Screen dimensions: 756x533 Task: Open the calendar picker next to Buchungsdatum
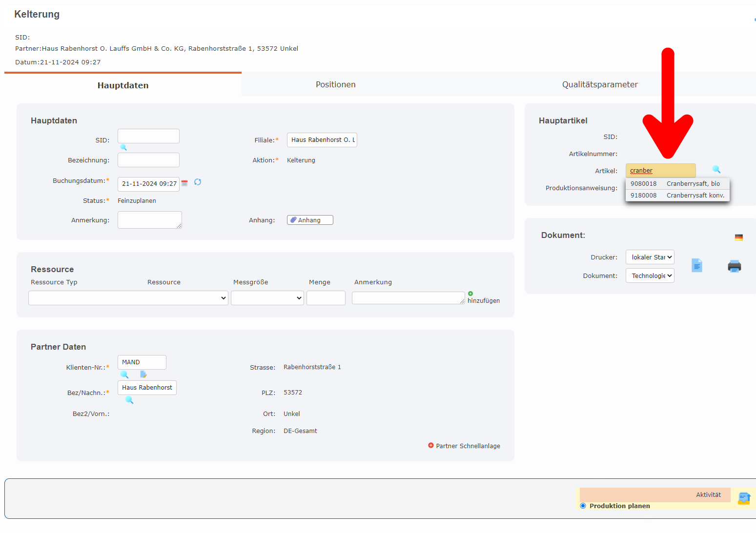pyautogui.click(x=184, y=183)
